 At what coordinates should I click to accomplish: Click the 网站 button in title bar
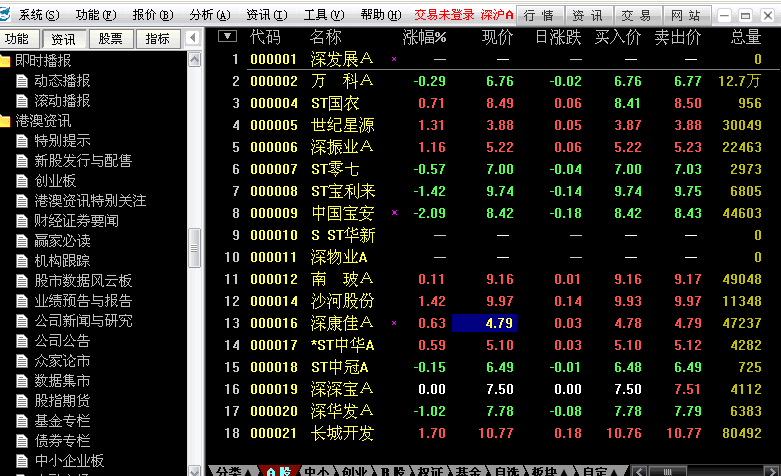tap(686, 16)
